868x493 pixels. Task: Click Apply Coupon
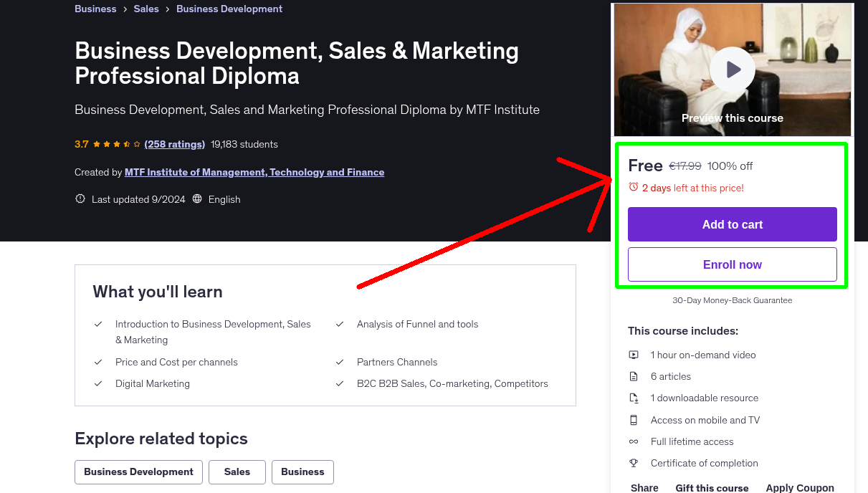(799, 487)
